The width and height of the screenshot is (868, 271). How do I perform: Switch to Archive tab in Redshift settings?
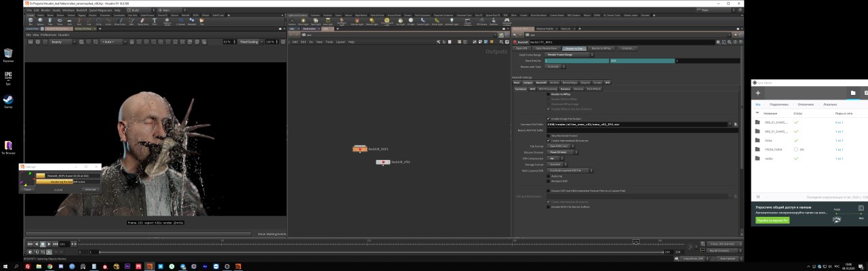pyautogui.click(x=554, y=83)
